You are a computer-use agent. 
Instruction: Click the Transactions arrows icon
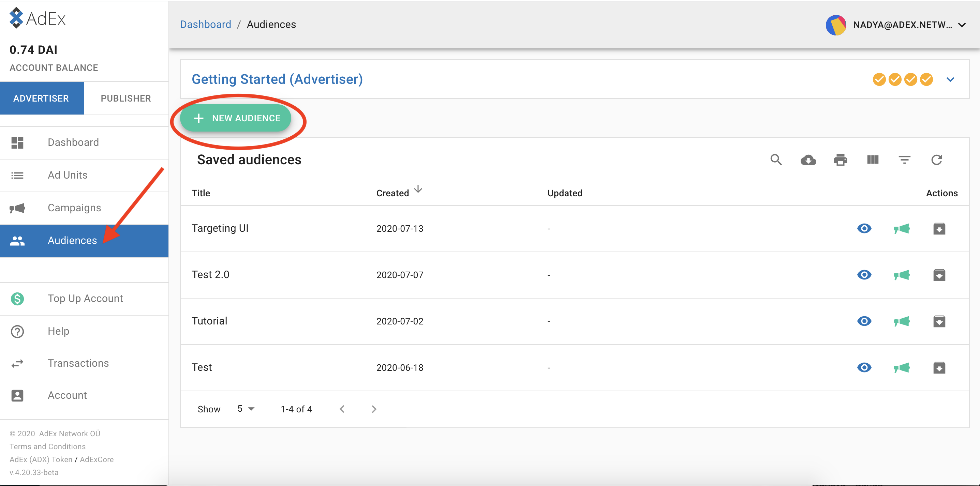click(x=17, y=364)
